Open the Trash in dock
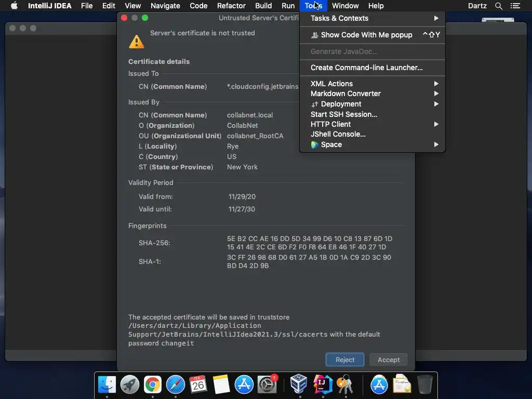532x399 pixels. tap(424, 384)
